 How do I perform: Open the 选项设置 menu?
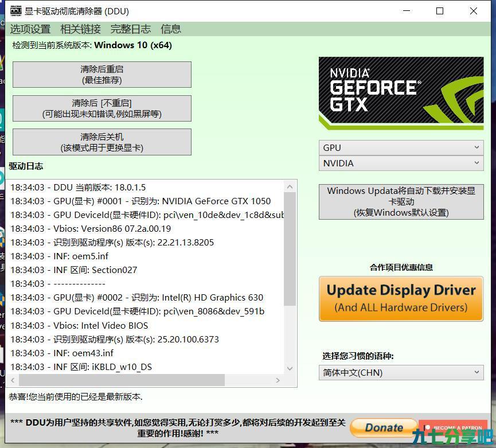[x=30, y=29]
